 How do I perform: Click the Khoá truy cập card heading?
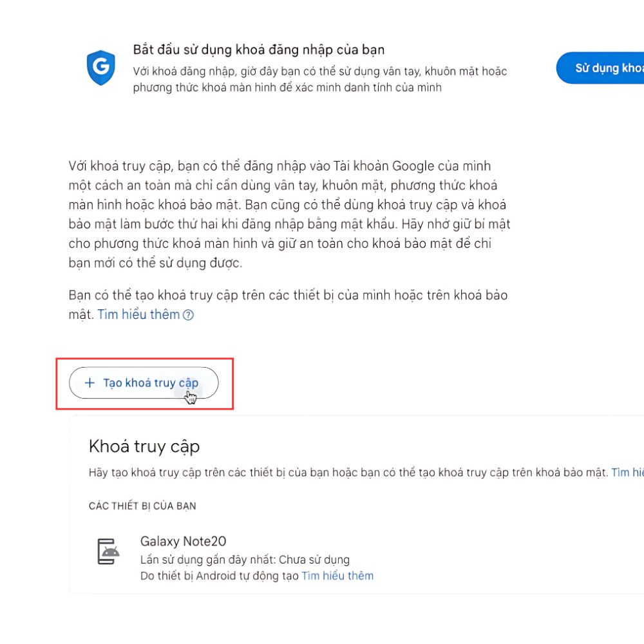click(144, 446)
